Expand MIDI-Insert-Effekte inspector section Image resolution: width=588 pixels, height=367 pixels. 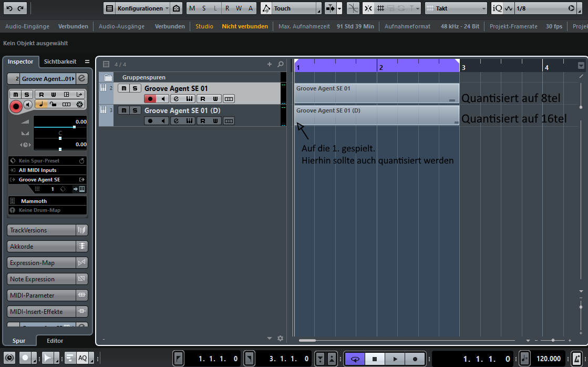point(48,311)
